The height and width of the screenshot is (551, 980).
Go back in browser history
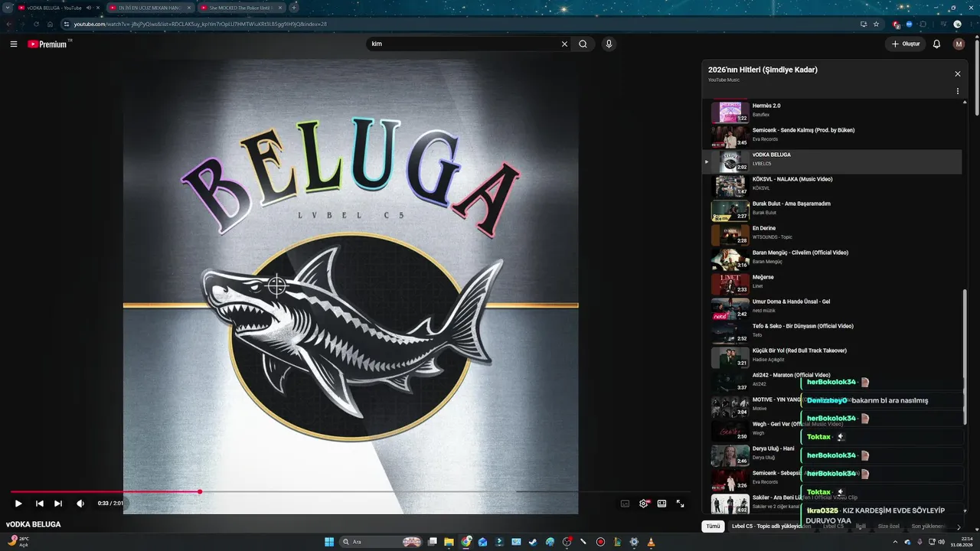9,24
